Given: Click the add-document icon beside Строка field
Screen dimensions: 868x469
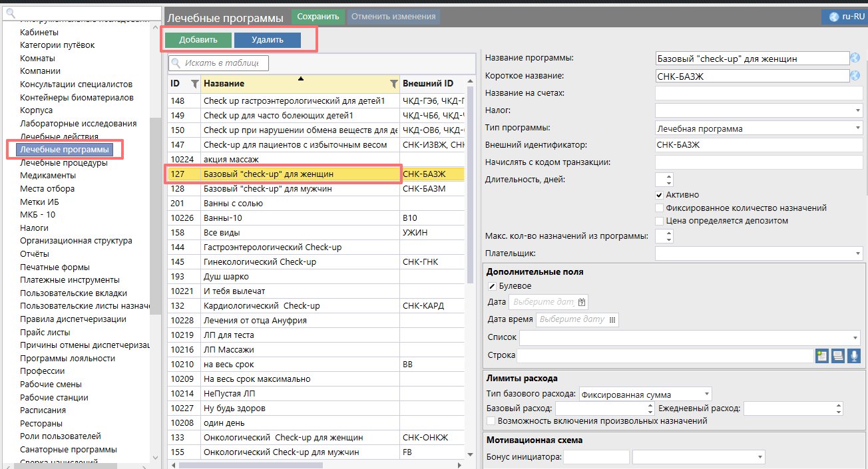Looking at the screenshot, I should (x=822, y=356).
